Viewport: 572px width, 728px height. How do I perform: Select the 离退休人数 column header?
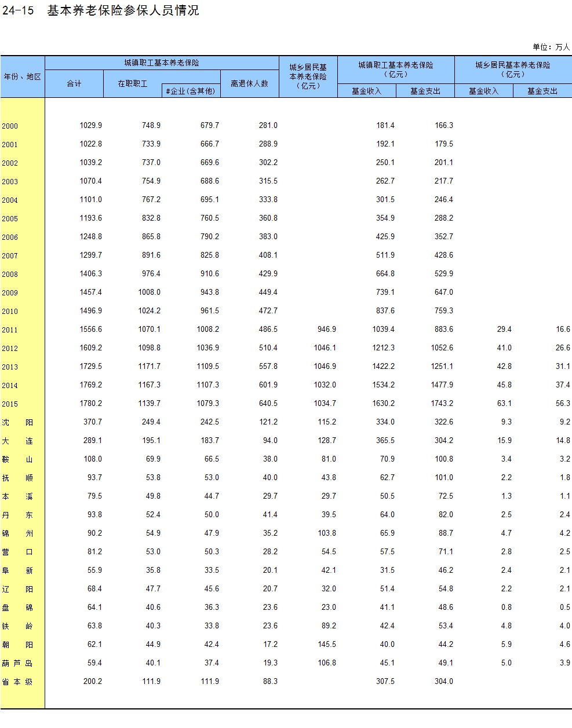249,83
